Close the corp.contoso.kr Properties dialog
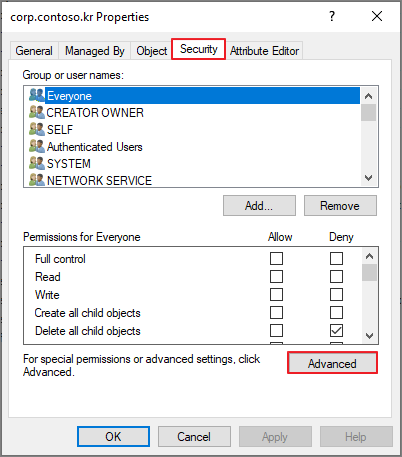The height and width of the screenshot is (457, 402). 377,16
